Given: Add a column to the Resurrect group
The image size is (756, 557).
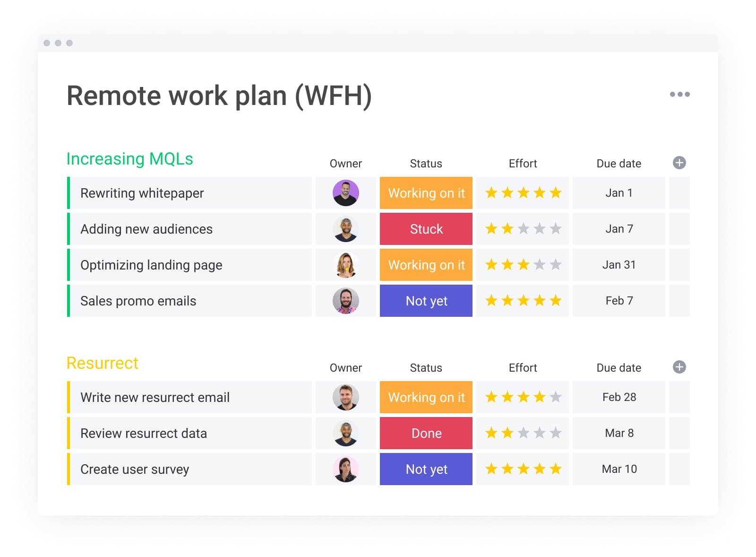Looking at the screenshot, I should (679, 367).
